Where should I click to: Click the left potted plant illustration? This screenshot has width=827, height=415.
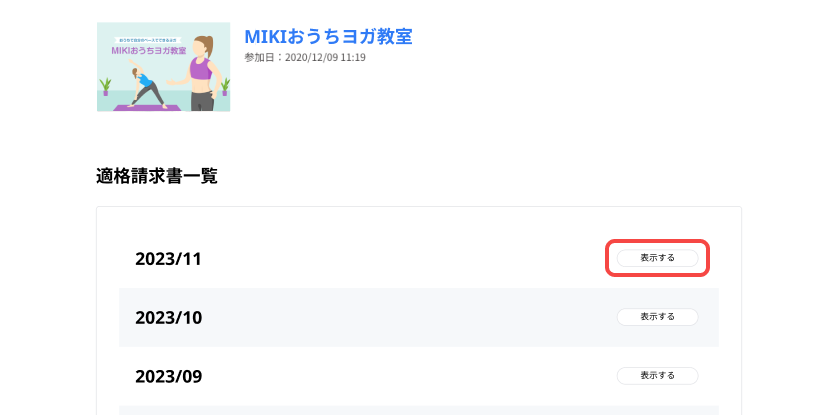tap(105, 86)
